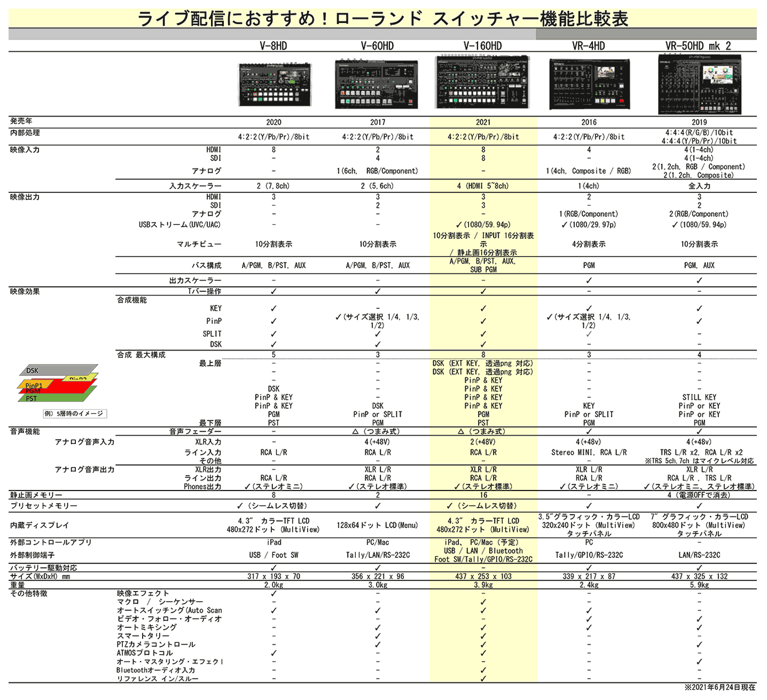The image size is (767, 700).
Task: Click the 合成 最大構成 row label
Action: pos(142,355)
